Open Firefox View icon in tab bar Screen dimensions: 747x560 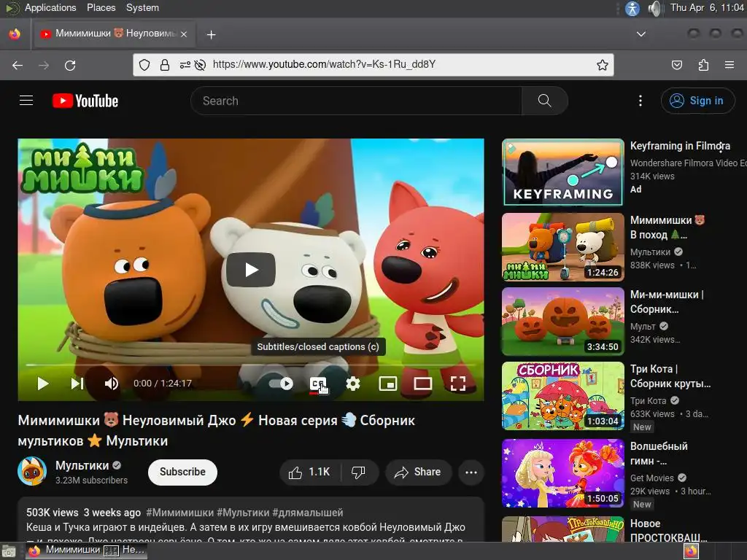15,34
